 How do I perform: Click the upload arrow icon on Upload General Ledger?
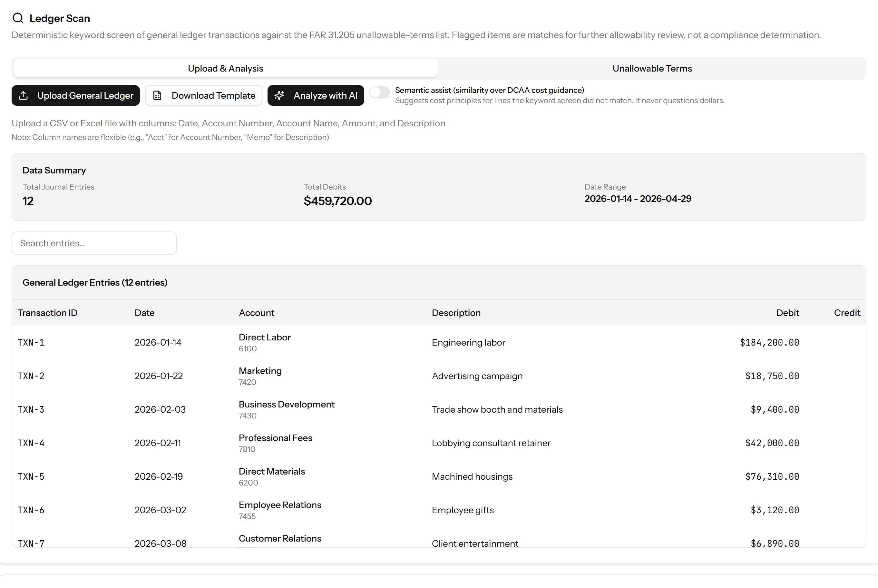23,96
